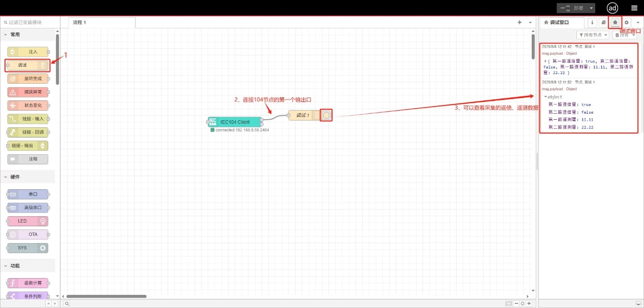Screen dimensions: 644x308
Task: Select the 流程 1 flow tab
Action: [x=102, y=22]
